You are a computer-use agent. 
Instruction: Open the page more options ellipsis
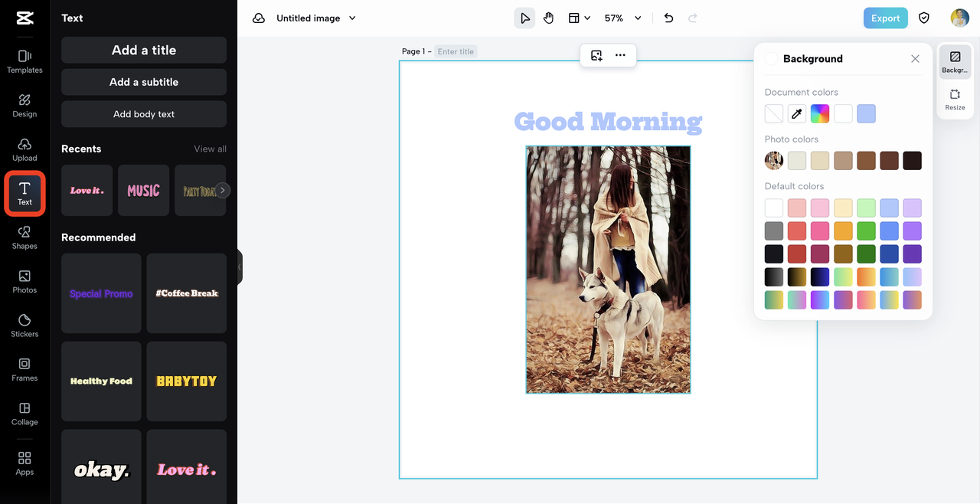(620, 55)
